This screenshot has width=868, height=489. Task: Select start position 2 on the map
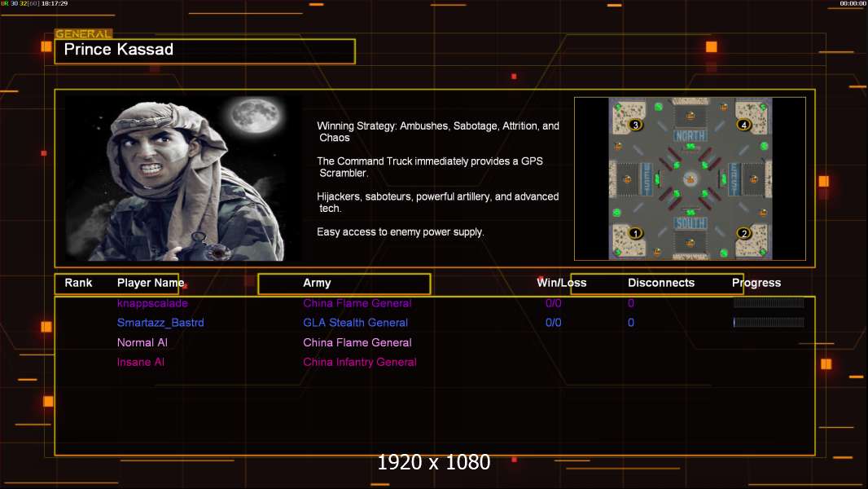click(x=743, y=233)
